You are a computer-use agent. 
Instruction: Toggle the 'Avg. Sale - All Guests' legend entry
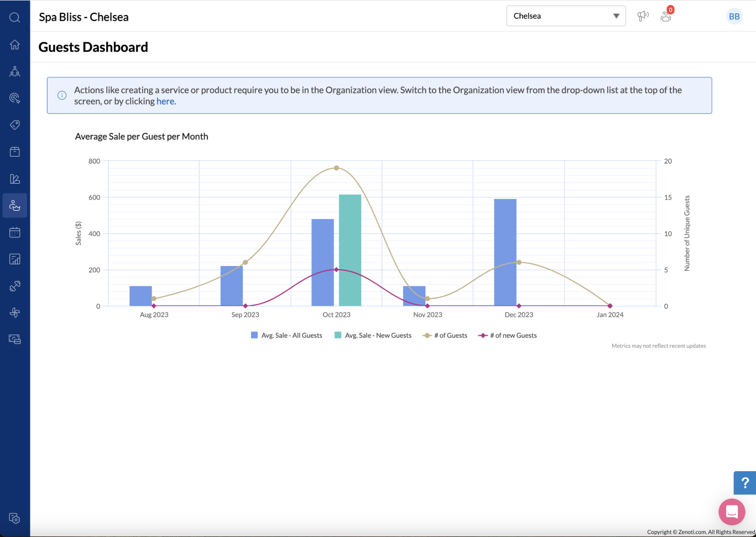tap(286, 335)
